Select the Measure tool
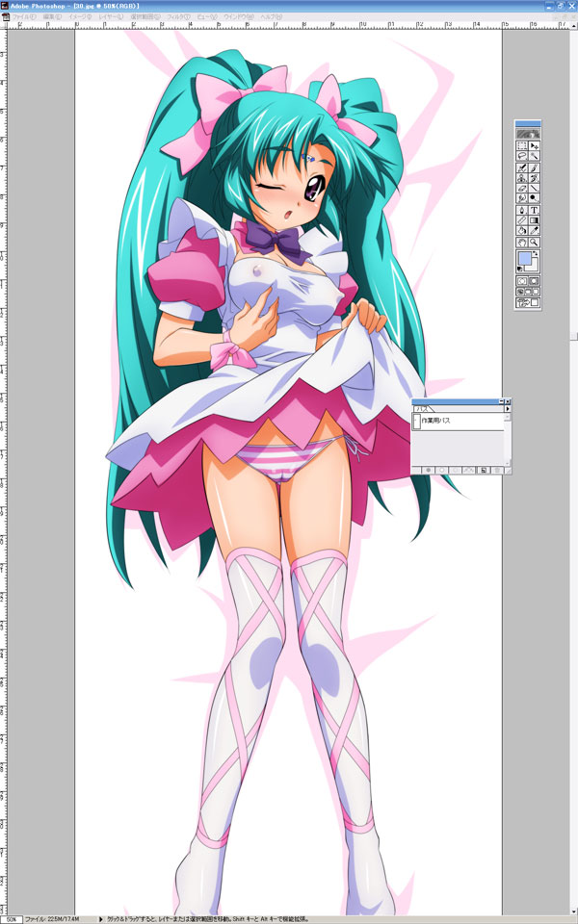Image resolution: width=578 pixels, height=924 pixels. (x=522, y=220)
